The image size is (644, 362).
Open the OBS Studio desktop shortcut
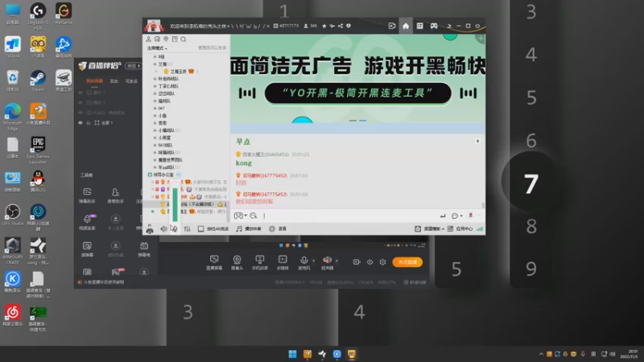pos(12,215)
